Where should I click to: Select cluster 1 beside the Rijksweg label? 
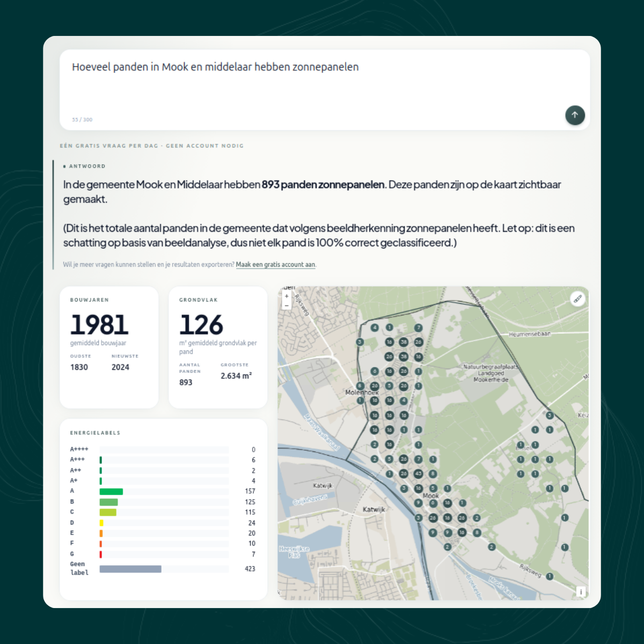point(550,576)
